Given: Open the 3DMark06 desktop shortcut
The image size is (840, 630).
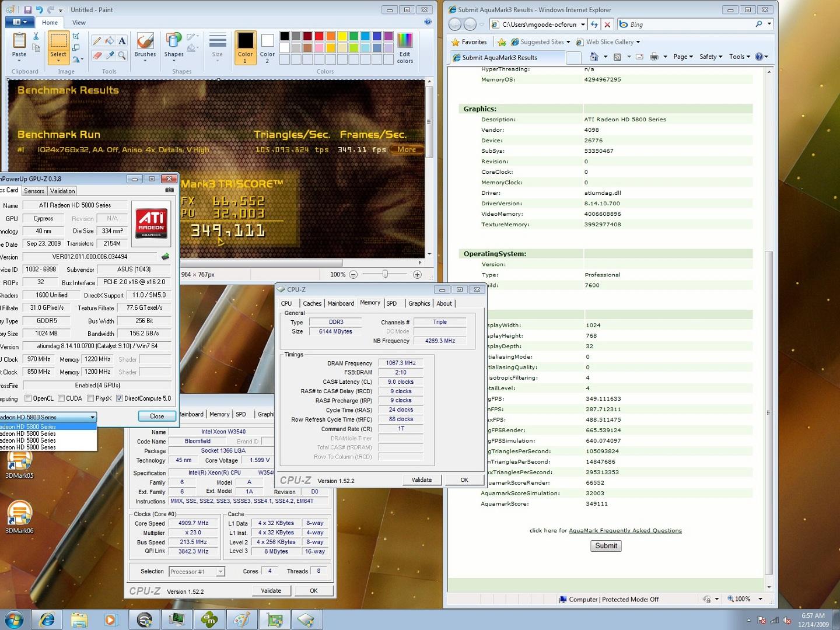Looking at the screenshot, I should tap(19, 517).
